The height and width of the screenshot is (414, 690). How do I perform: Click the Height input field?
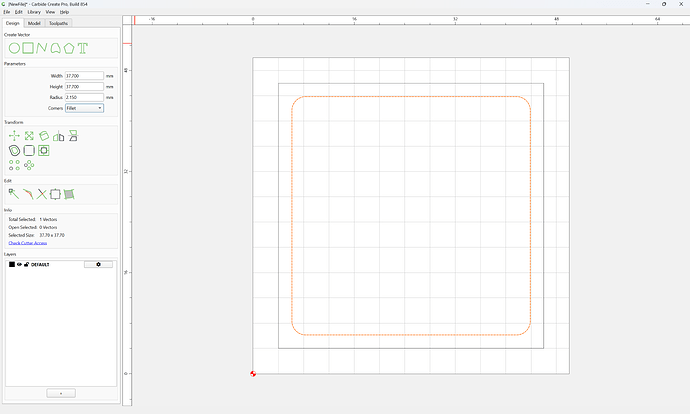84,87
